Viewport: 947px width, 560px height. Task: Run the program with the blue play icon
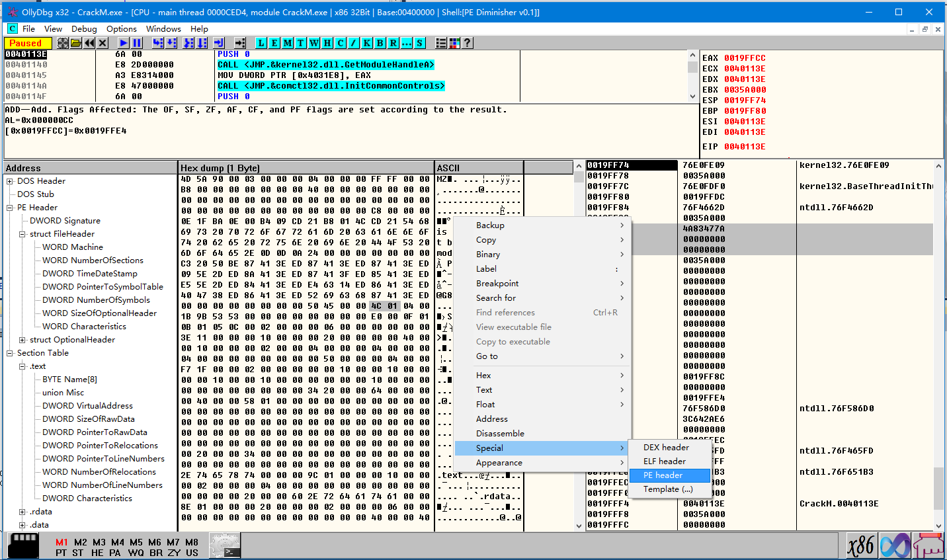point(124,43)
